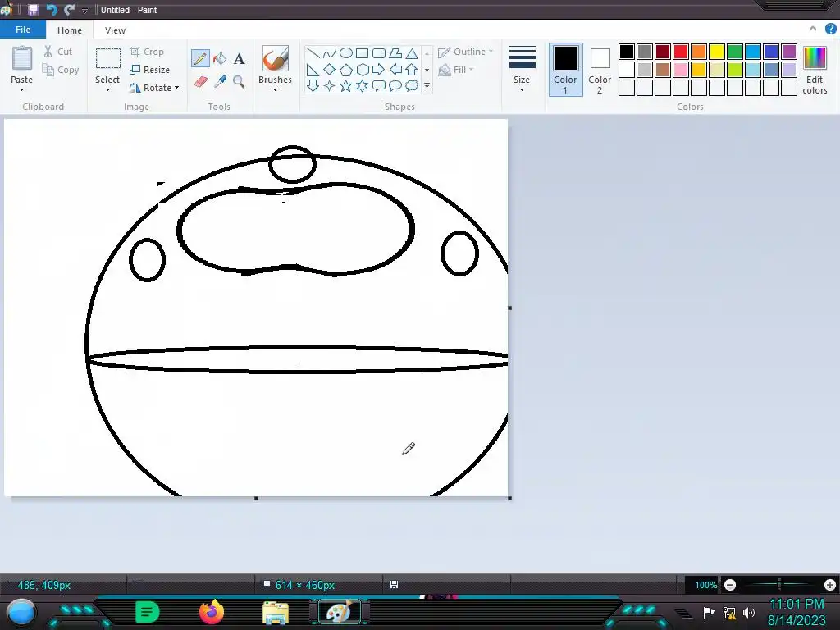The height and width of the screenshot is (630, 840).
Task: Choose the Pentagon shape
Action: (x=346, y=70)
